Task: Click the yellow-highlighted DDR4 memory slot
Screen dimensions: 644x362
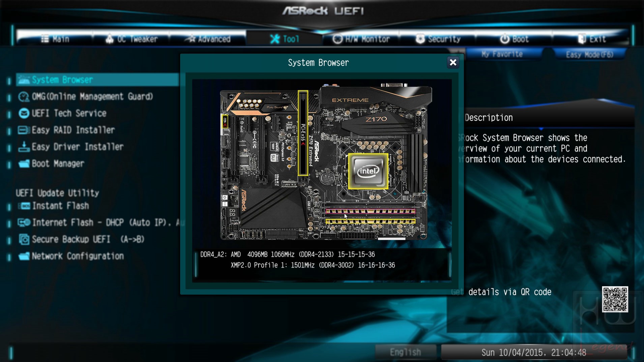Action: click(370, 221)
